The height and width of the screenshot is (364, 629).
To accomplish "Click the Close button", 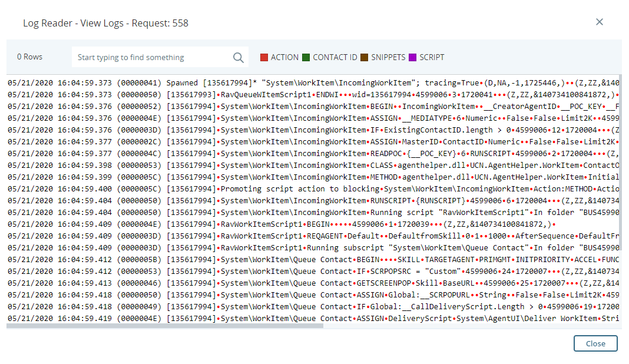I will pyautogui.click(x=595, y=343).
